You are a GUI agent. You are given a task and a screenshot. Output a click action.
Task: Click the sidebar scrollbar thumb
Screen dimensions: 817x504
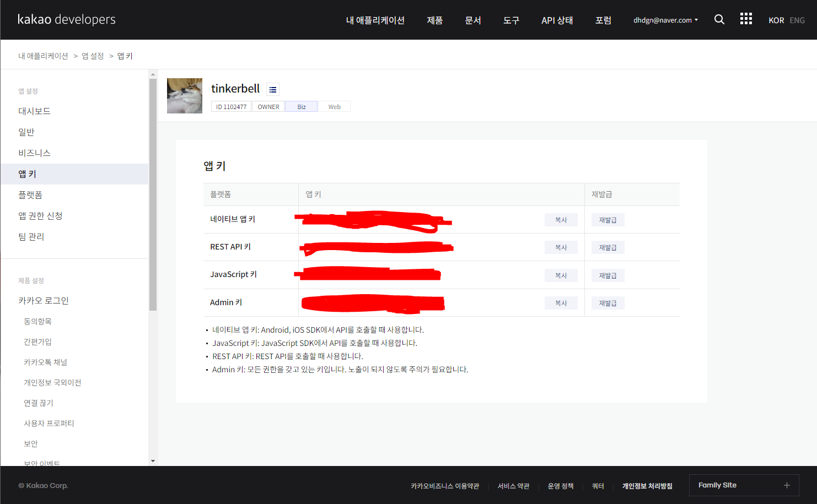[x=153, y=194]
